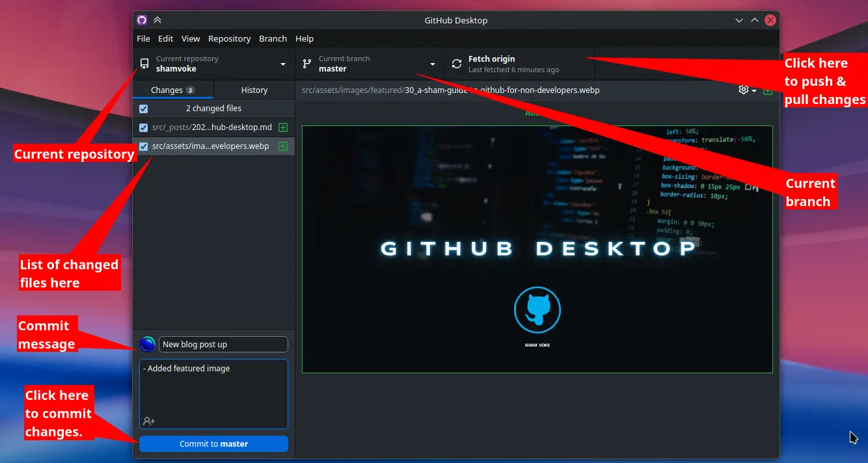
Task: Close the GitHub Desktop window
Action: tap(770, 20)
